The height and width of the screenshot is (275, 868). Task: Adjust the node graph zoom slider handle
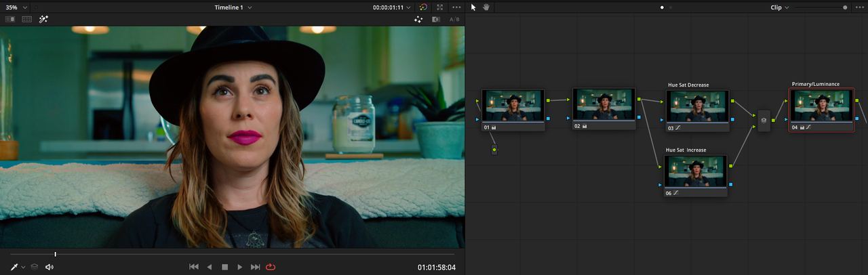845,7
